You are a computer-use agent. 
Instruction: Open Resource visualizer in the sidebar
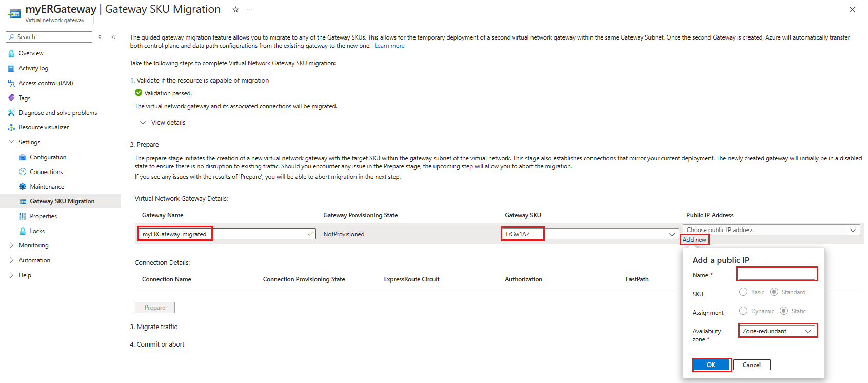tap(44, 127)
